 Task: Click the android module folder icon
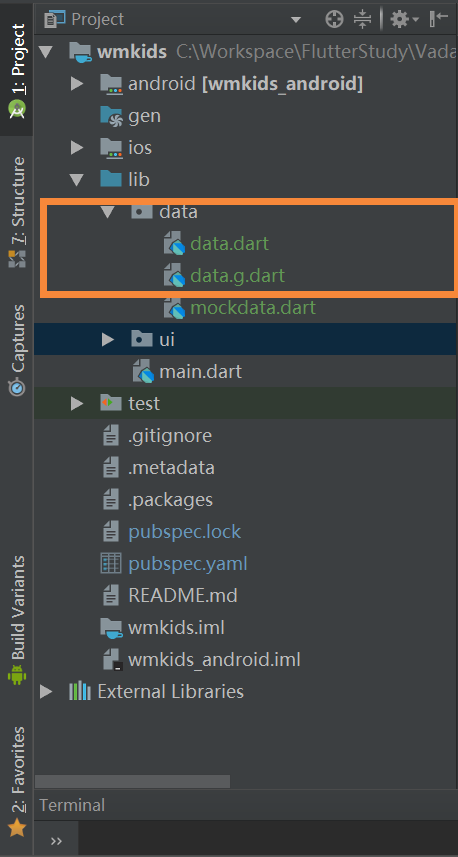click(x=111, y=84)
